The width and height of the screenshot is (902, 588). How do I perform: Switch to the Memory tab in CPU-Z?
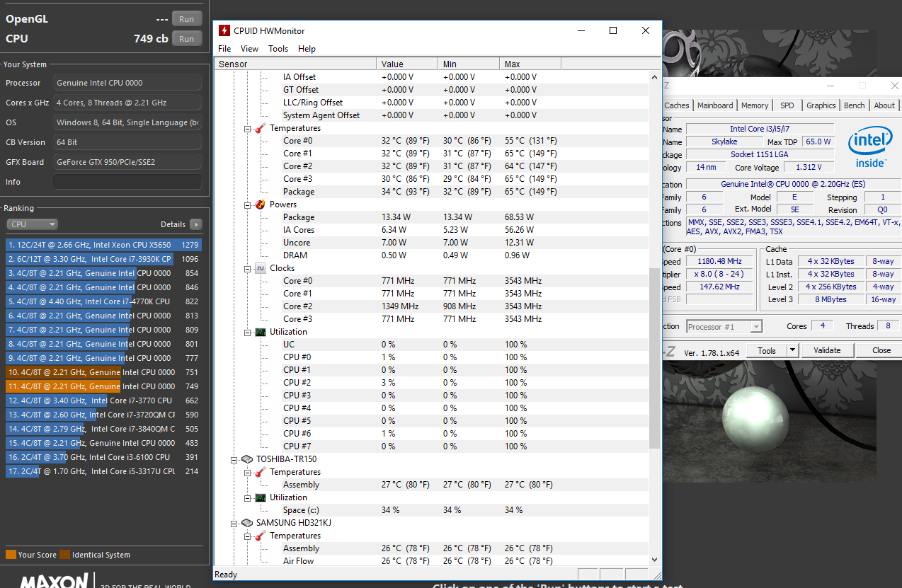pos(755,105)
